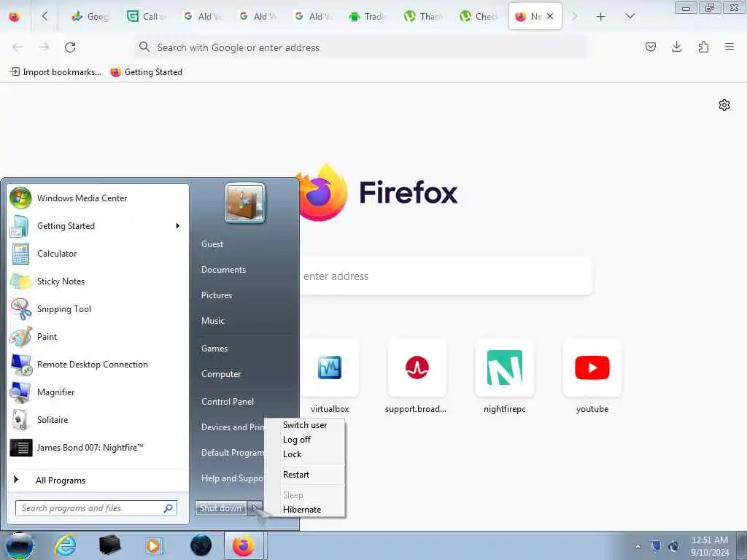The height and width of the screenshot is (560, 747).
Task: Open the List all tabs dropdown
Action: [630, 17]
